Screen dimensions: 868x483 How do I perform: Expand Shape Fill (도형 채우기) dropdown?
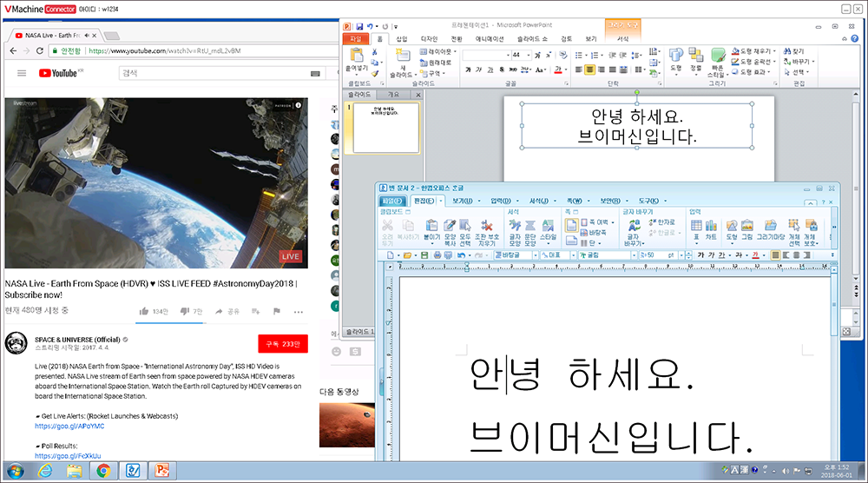(774, 51)
